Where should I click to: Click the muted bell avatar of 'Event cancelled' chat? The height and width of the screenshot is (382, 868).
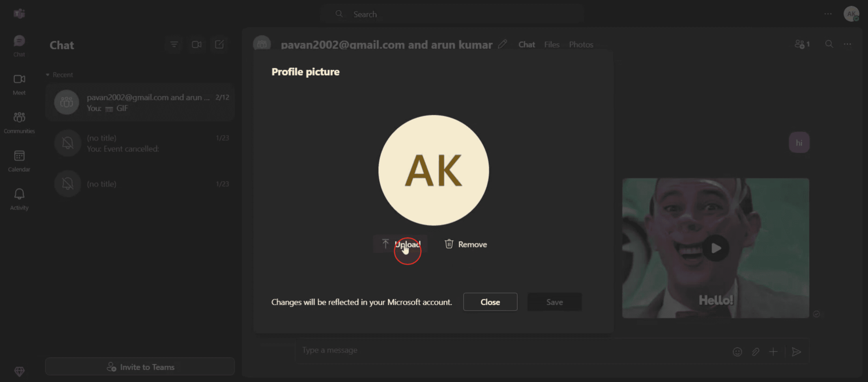coord(68,143)
